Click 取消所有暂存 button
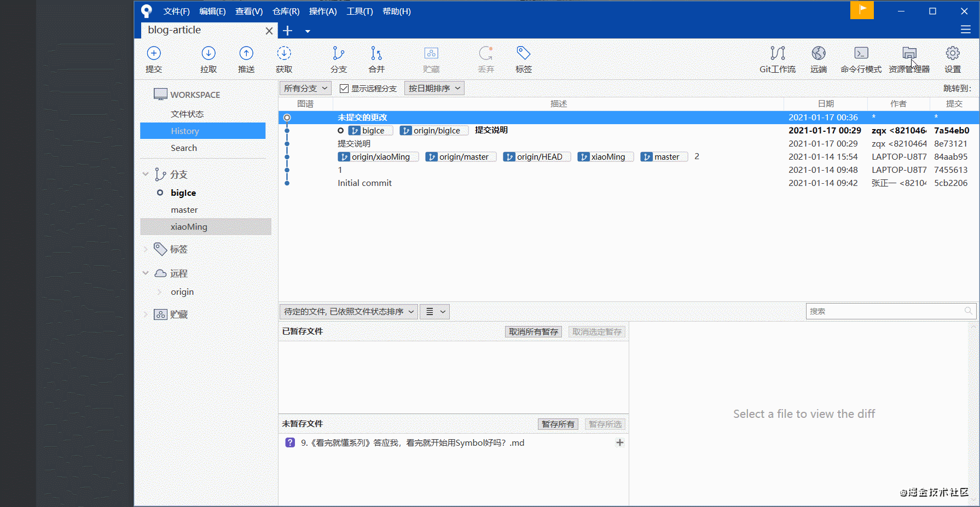Screen dimensions: 980x507 (534, 331)
